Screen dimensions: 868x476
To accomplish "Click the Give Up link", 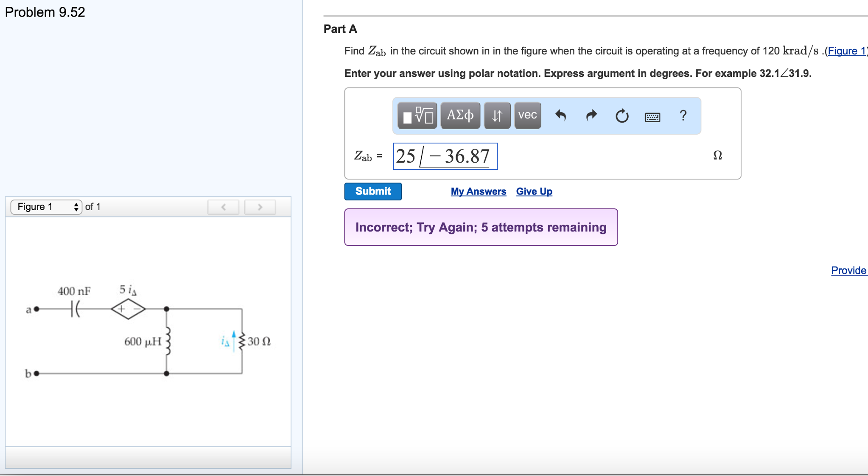I will pos(534,192).
